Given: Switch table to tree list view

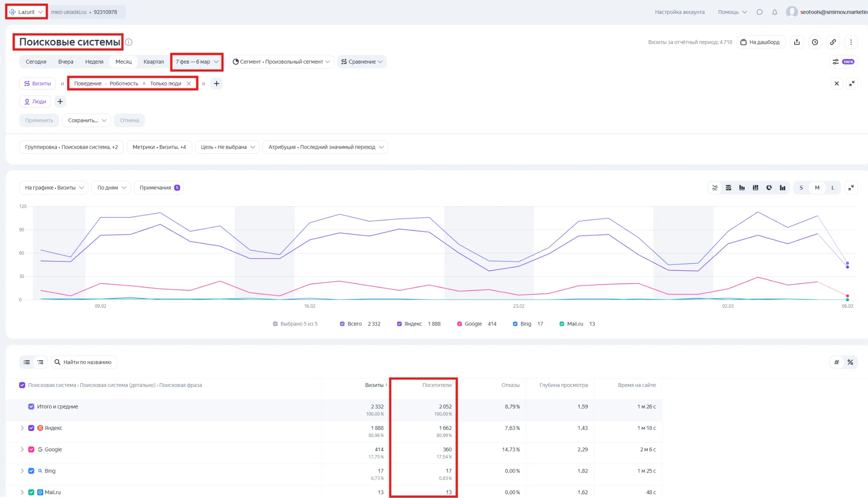Looking at the screenshot, I should click(x=40, y=362).
